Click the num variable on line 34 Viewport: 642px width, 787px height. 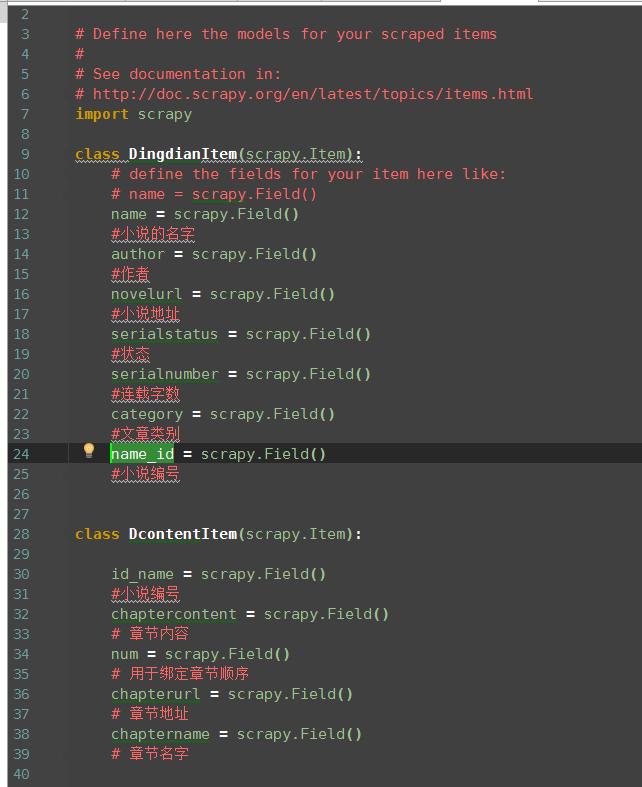point(124,654)
